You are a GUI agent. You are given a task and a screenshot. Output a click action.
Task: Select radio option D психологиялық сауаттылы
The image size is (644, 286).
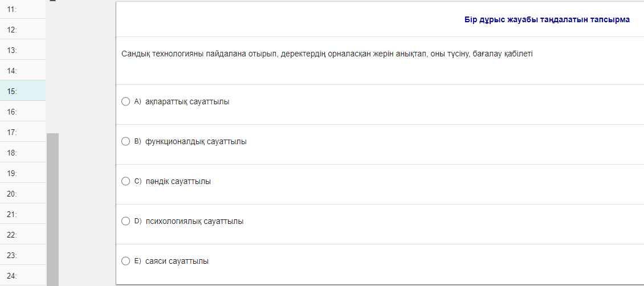pyautogui.click(x=126, y=221)
